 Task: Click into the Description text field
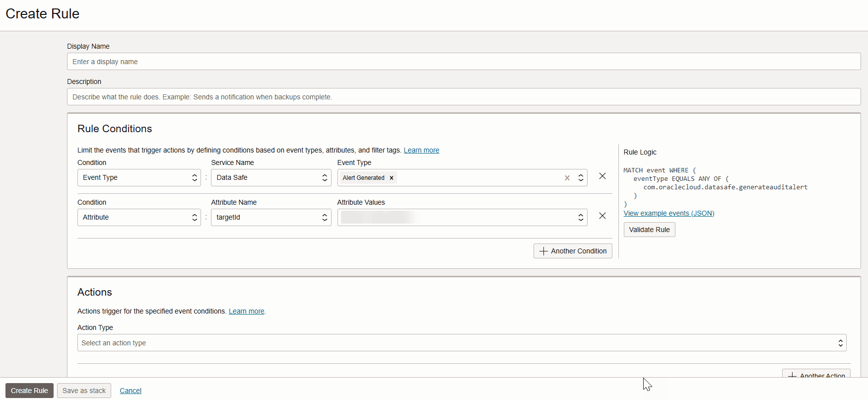click(x=464, y=97)
